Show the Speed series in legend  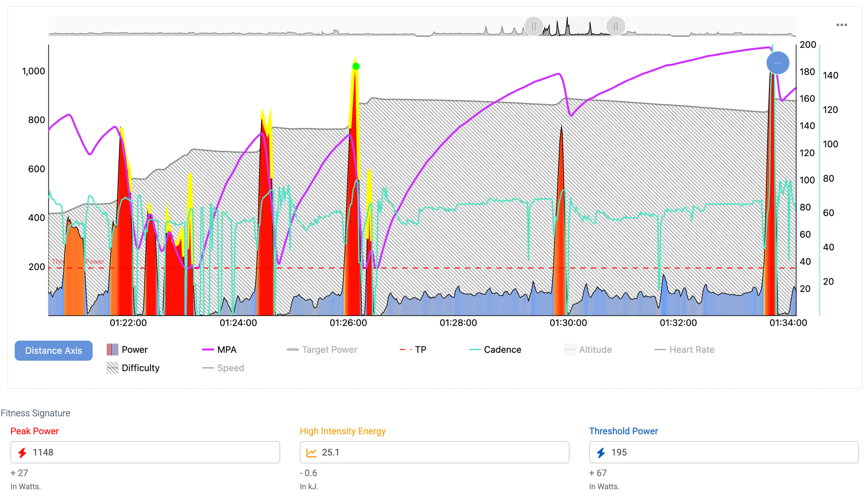(208, 368)
